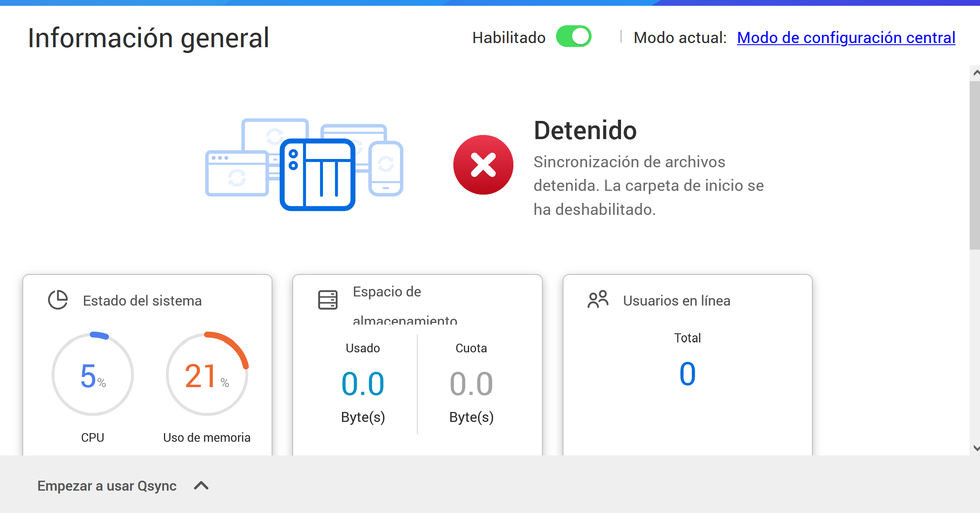Screen dimensions: 980x513
Task: Click the Empezar a usar Qsync label
Action: 107,486
